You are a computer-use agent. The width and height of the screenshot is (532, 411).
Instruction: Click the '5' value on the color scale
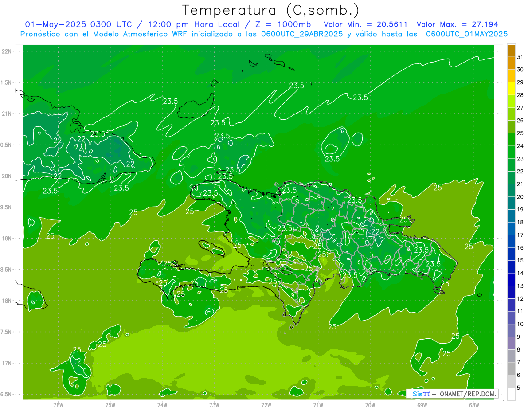[519, 388]
